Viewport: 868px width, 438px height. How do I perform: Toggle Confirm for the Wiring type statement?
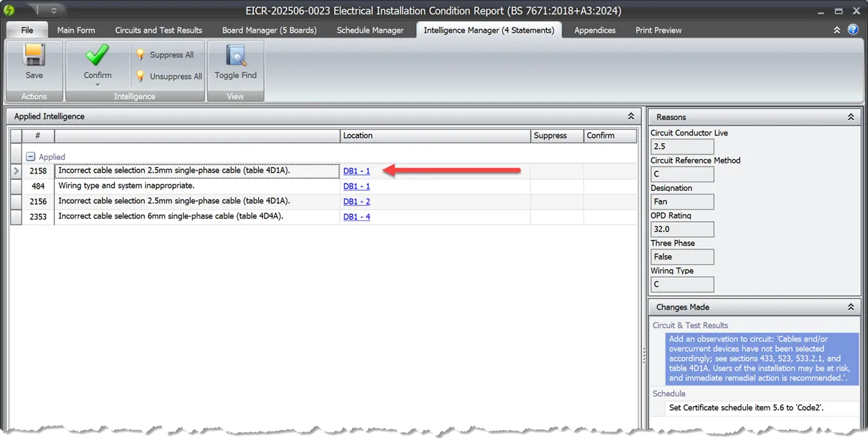pos(610,186)
